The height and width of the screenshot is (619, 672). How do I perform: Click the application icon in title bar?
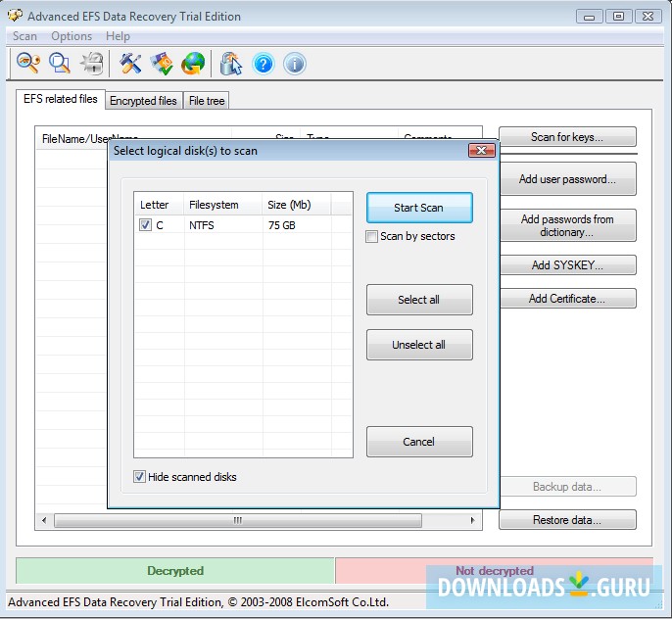[x=15, y=16]
